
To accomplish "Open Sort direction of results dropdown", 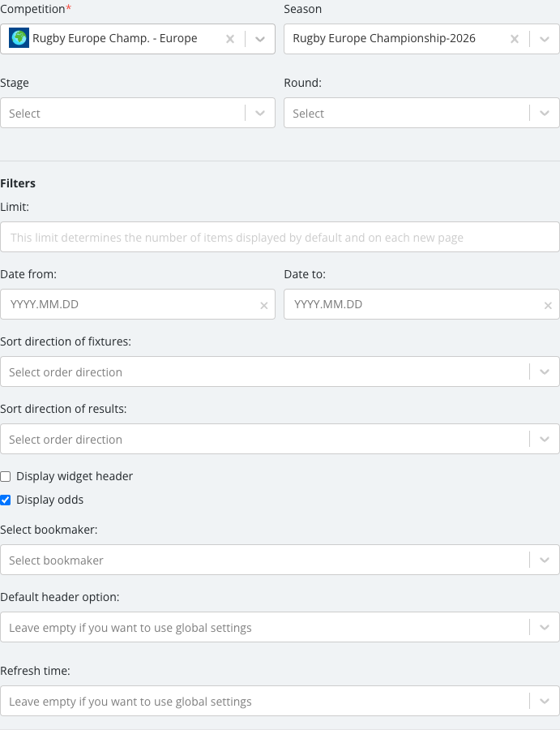I will coord(280,439).
